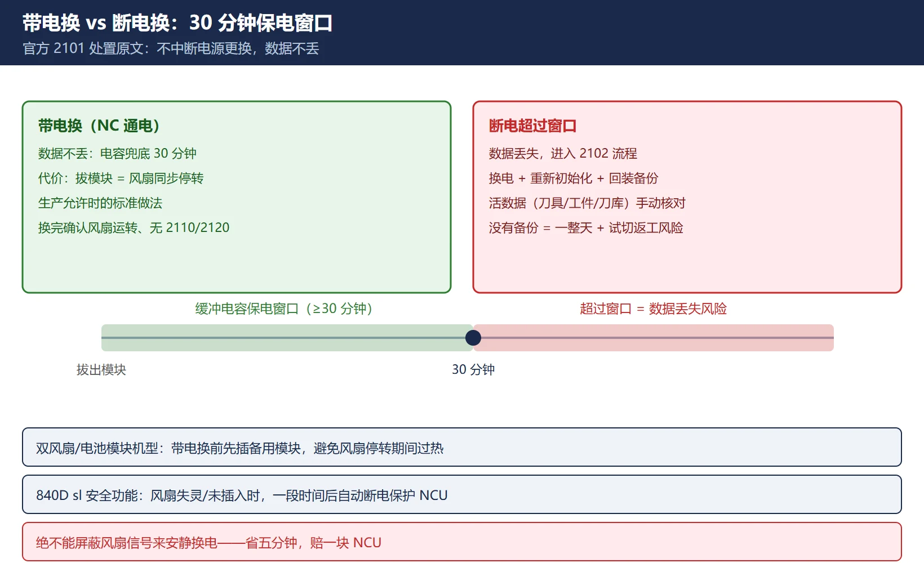Select the text 生产允许时的标准做法

coord(100,203)
